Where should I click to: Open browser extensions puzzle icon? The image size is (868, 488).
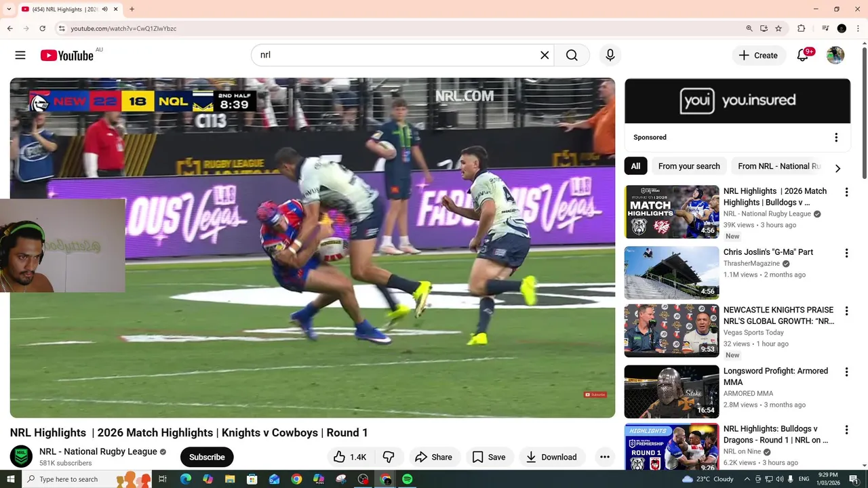801,28
